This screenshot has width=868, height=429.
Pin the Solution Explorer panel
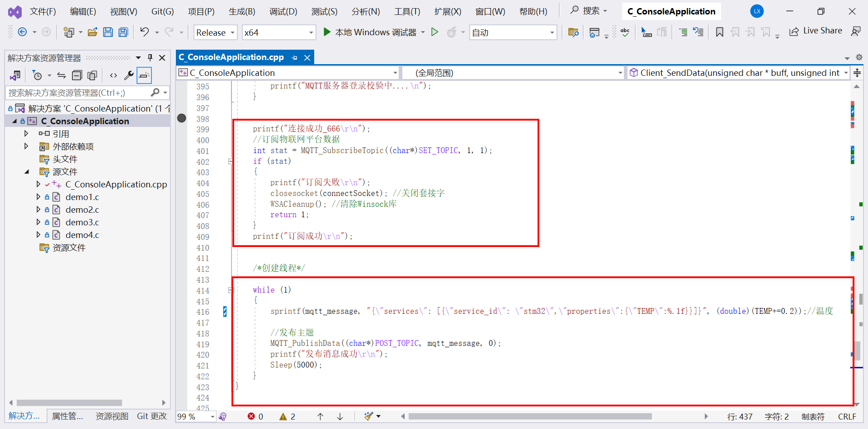click(x=150, y=58)
